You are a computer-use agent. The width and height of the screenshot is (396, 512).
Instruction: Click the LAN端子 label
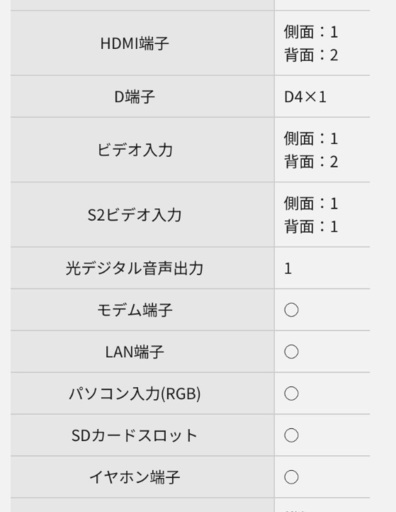tap(135, 352)
